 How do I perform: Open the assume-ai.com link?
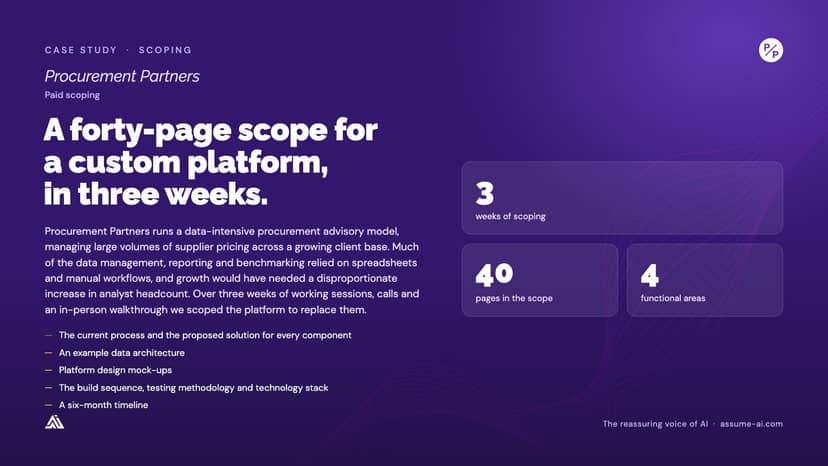(751, 424)
